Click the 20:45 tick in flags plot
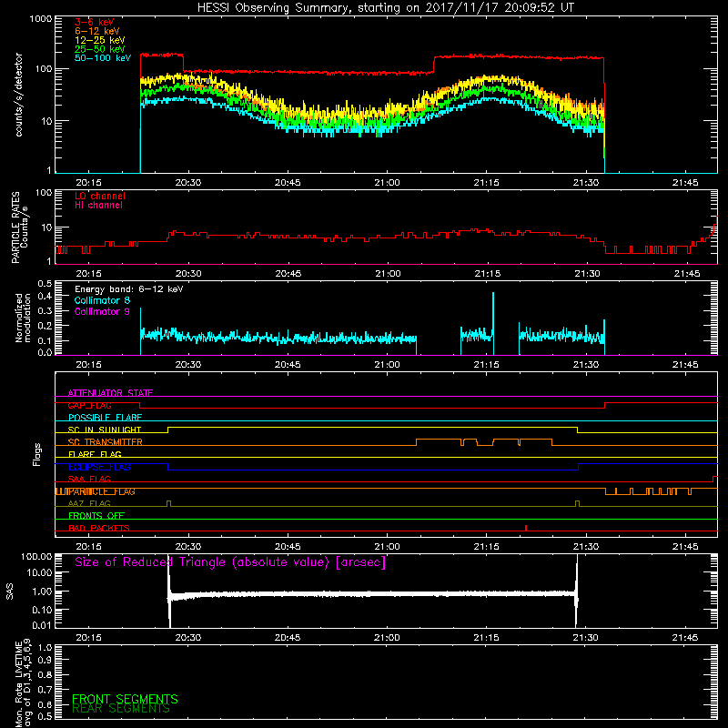The width and height of the screenshot is (728, 728). 288,547
